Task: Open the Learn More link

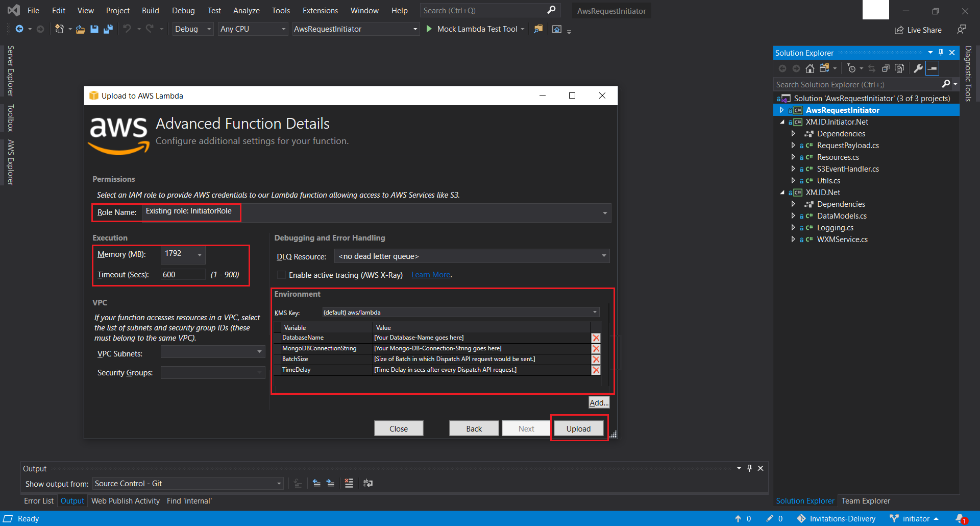Action: tap(431, 275)
